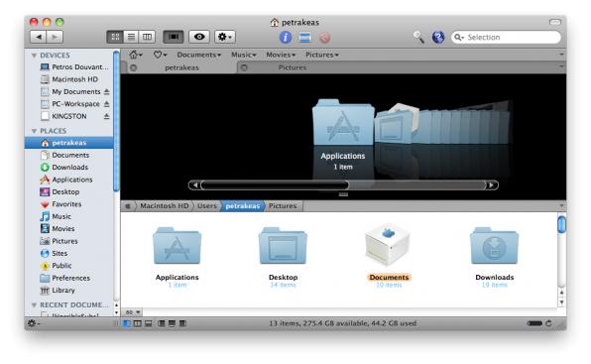Open Downloads in the sidebar
The height and width of the screenshot is (364, 591).
pos(69,167)
